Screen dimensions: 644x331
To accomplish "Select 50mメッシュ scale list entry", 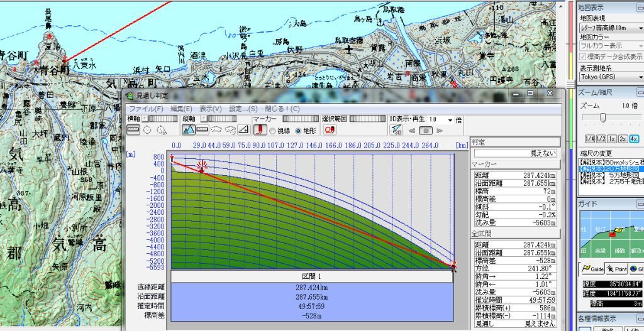I will (610, 162).
